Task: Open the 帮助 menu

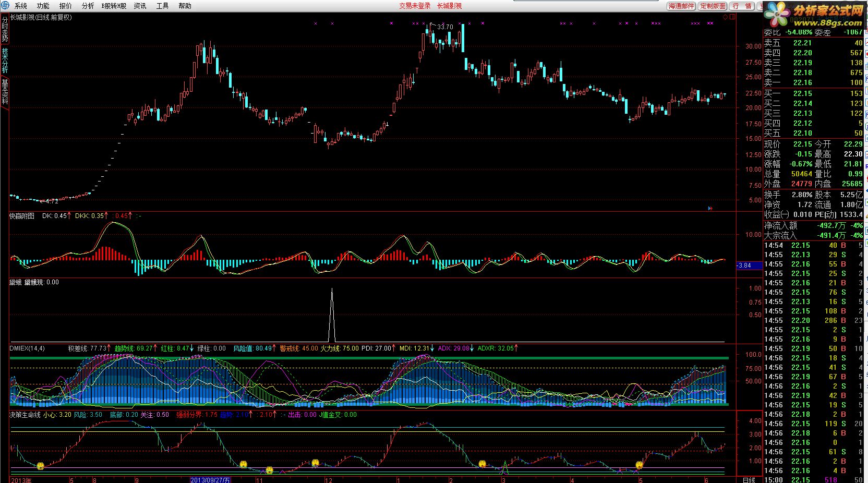Action: (x=185, y=6)
